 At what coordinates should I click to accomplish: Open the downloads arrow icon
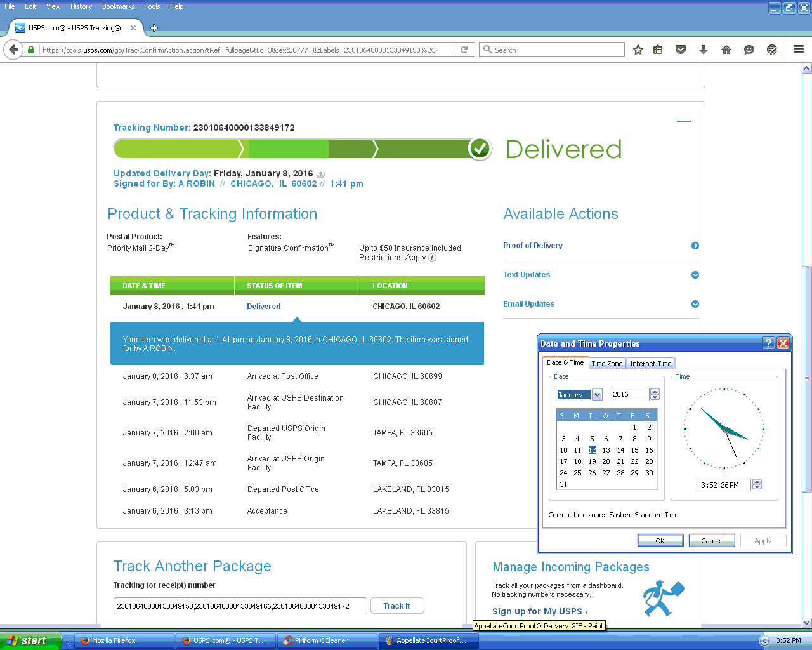704,50
